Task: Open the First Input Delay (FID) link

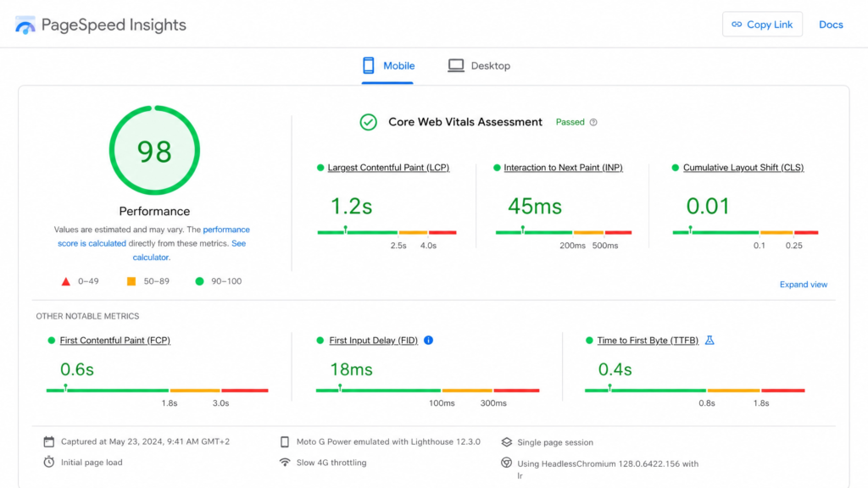Action: coord(373,341)
